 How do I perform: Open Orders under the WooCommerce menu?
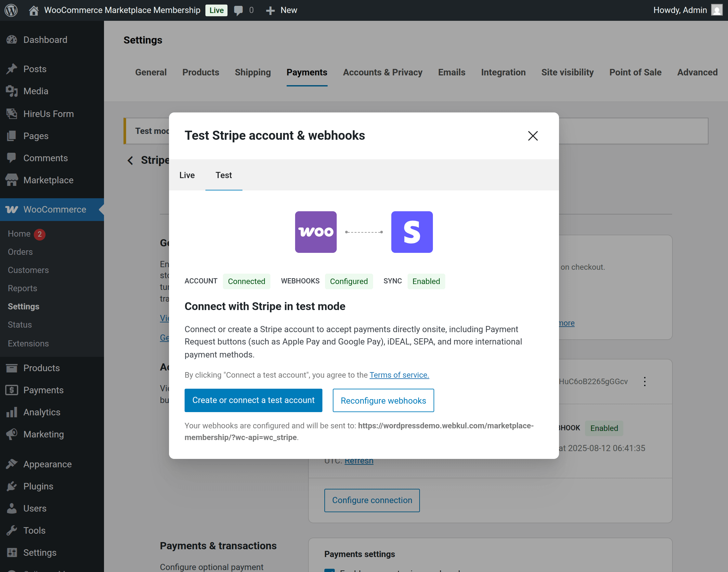[x=20, y=252]
